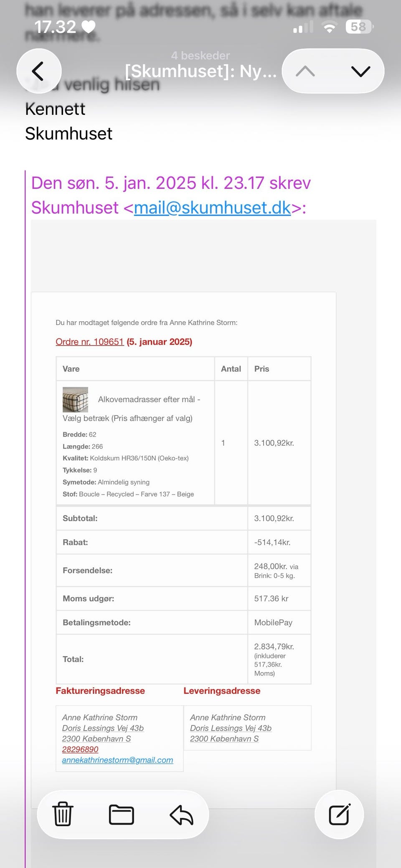Tap annekathrinestorm@gmail.com email address
The width and height of the screenshot is (401, 868).
pos(117,760)
